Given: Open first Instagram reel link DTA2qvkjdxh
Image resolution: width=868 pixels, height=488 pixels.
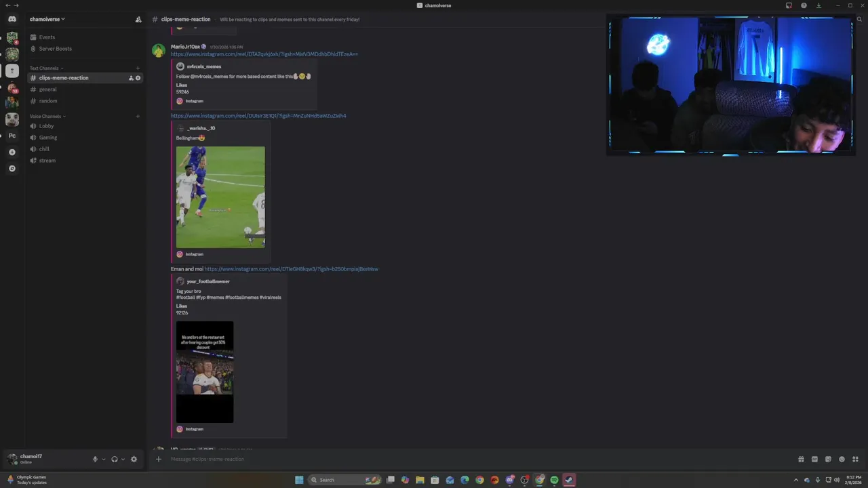Looking at the screenshot, I should pyautogui.click(x=264, y=54).
